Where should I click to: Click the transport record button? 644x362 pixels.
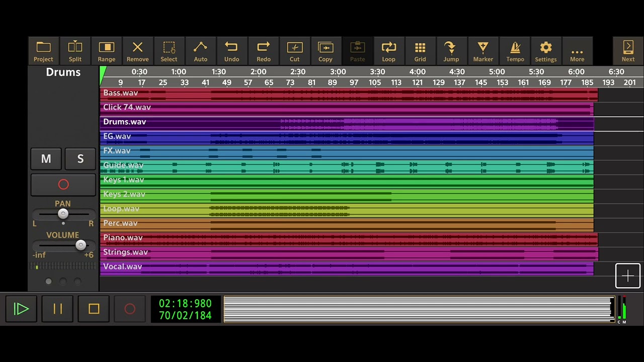click(x=130, y=309)
